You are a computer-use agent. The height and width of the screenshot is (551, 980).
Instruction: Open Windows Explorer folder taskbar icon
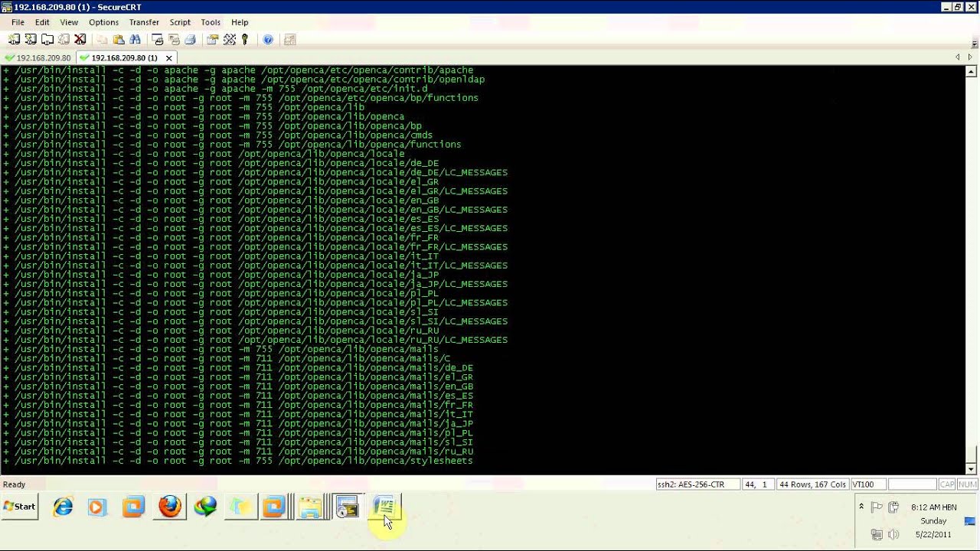click(311, 507)
